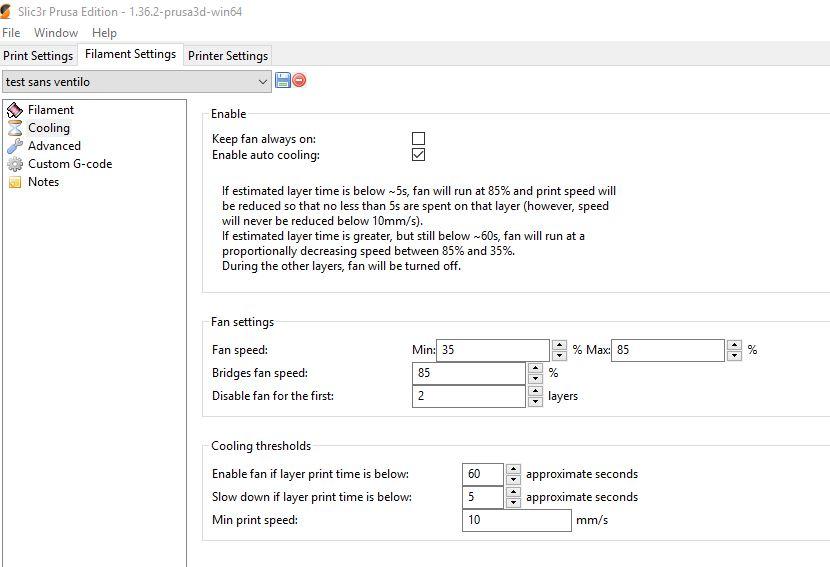830x567 pixels.
Task: Open the Help menu
Action: click(x=104, y=33)
